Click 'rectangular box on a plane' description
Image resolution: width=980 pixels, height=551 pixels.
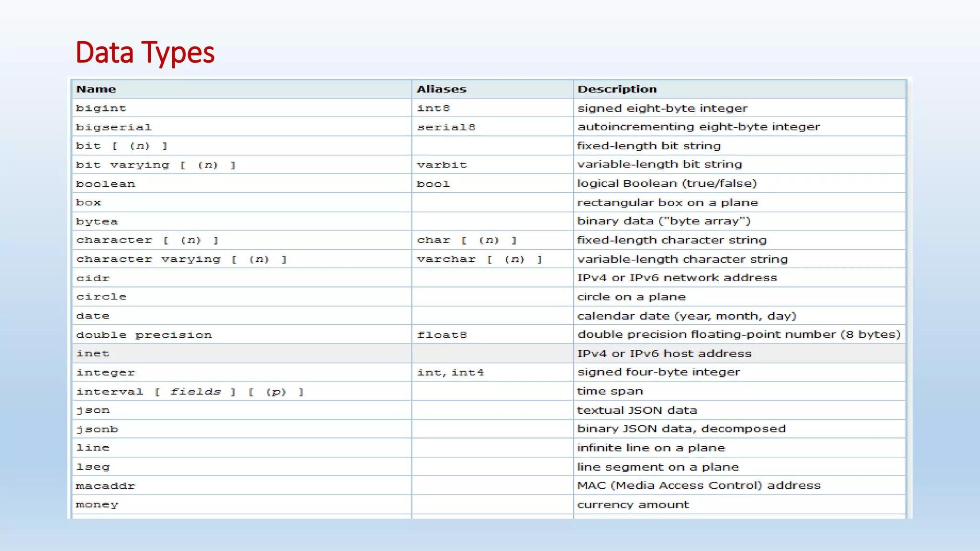click(668, 202)
